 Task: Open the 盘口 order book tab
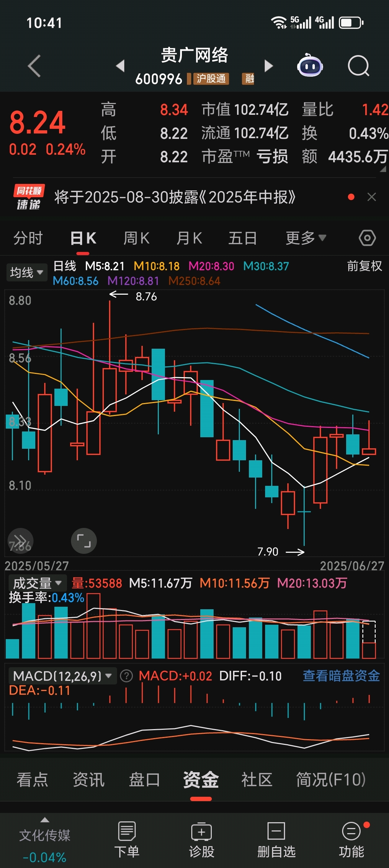tap(145, 780)
